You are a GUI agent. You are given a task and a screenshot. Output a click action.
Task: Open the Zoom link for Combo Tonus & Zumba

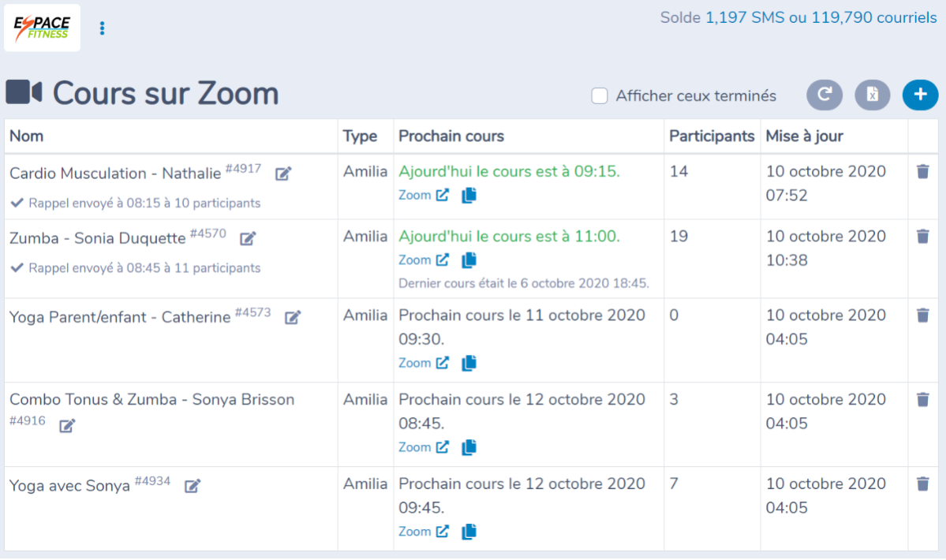tap(424, 447)
